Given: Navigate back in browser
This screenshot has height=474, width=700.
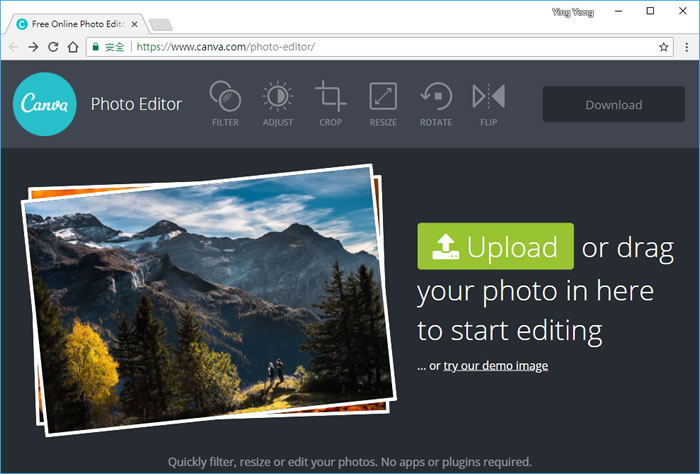Looking at the screenshot, I should 14,46.
